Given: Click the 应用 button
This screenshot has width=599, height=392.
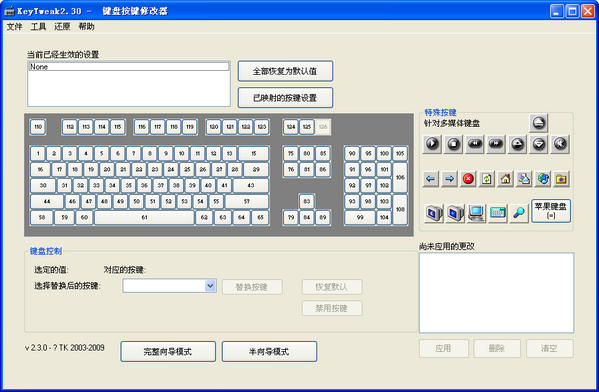Looking at the screenshot, I should point(444,348).
